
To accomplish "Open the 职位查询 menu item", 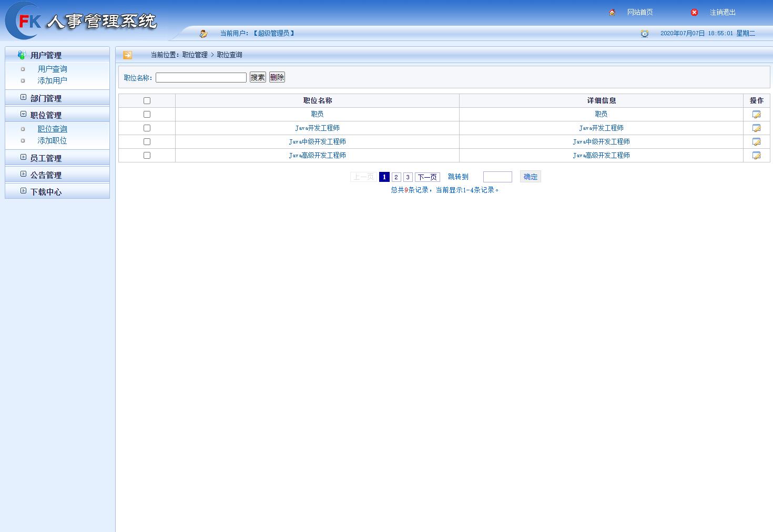I will click(x=53, y=128).
